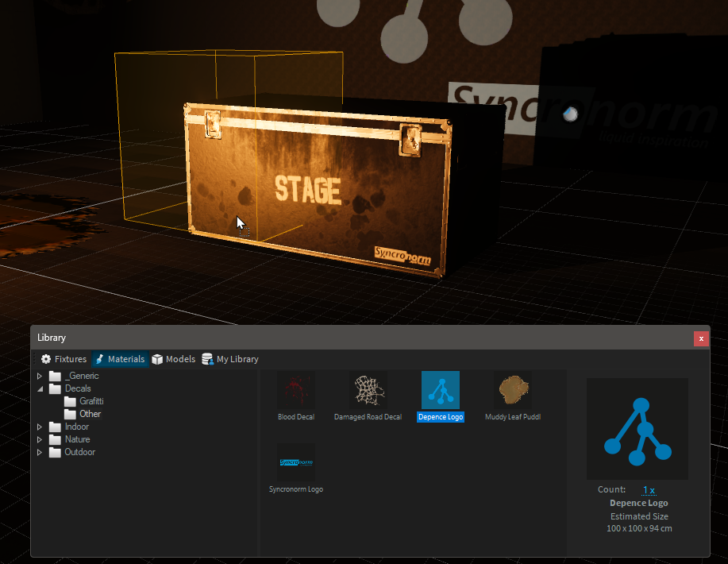Screen dimensions: 728x564
Task: Click the Syncronorm Logo label
Action: point(296,489)
